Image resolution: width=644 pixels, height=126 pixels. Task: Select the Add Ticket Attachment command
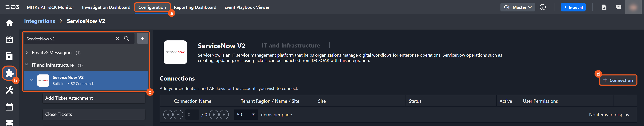[94, 98]
